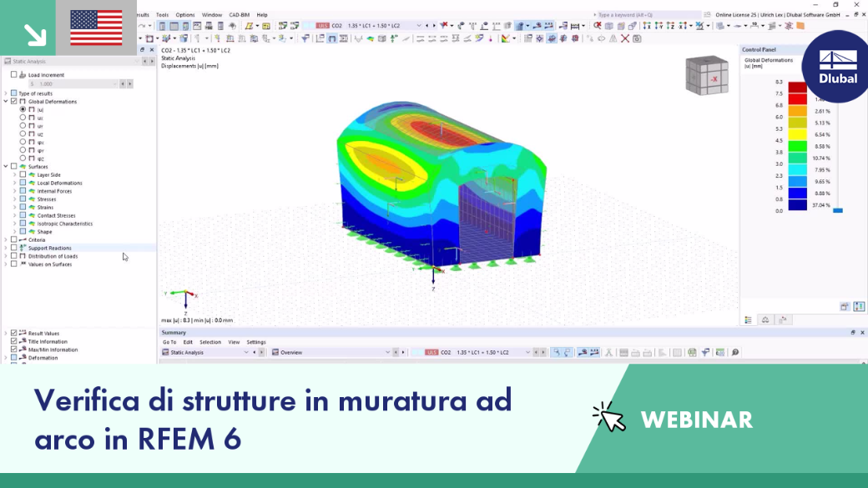This screenshot has height=488, width=868.
Task: Click the keyword search input field
Action: tap(648, 15)
